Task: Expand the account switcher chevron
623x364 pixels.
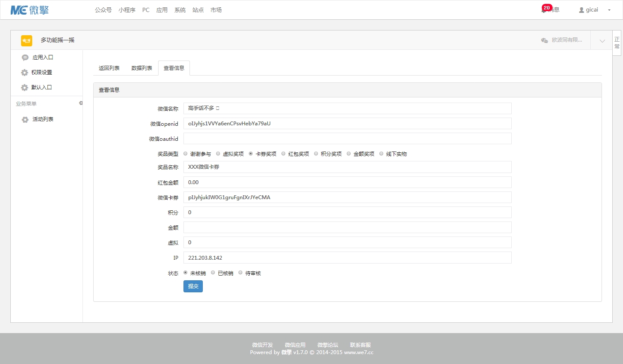Action: 602,41
